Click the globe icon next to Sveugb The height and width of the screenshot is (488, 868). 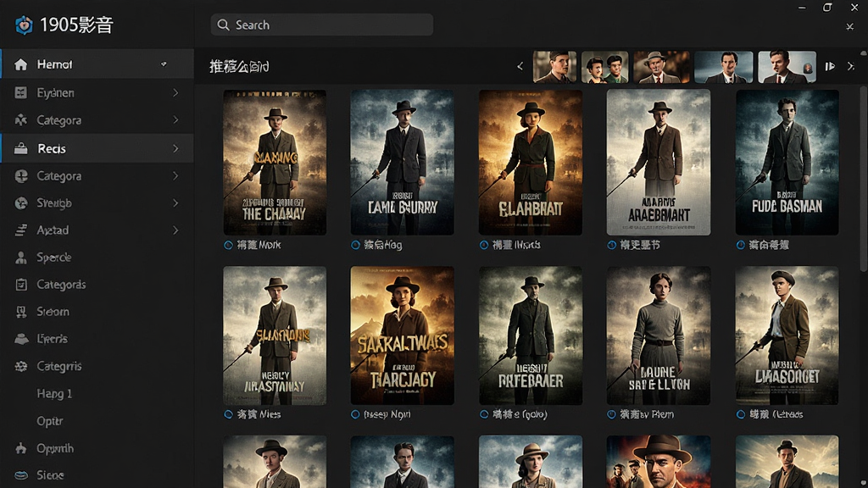(x=21, y=203)
